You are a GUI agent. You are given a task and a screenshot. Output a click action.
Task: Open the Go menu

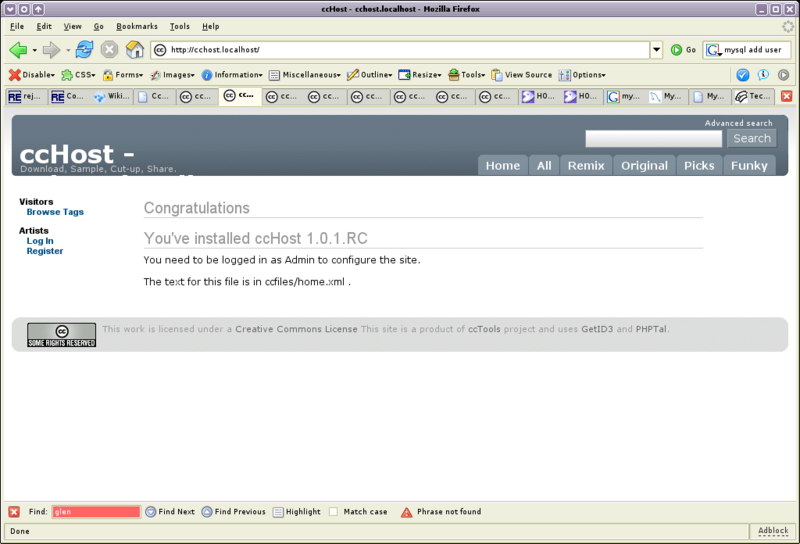coord(98,27)
